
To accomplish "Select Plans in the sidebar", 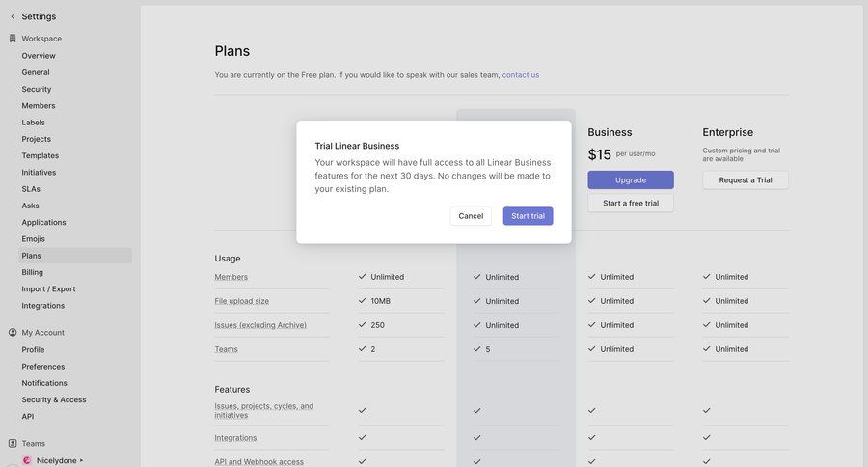I will point(74,256).
